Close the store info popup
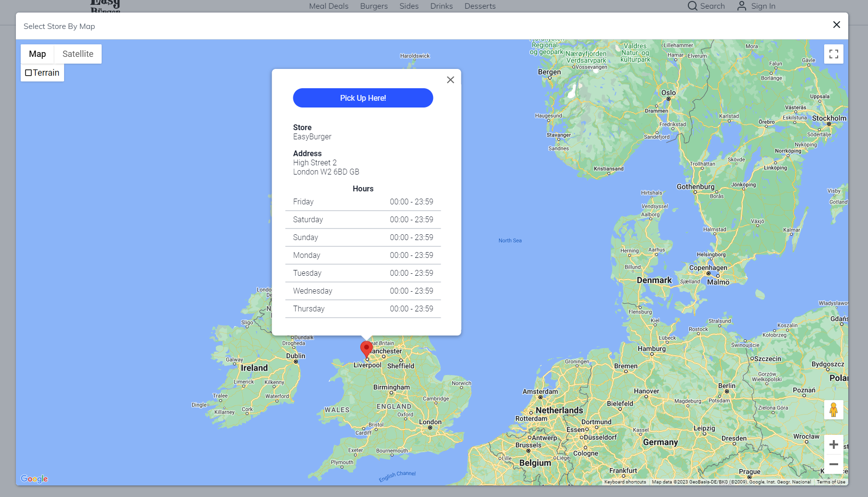 [x=450, y=80]
